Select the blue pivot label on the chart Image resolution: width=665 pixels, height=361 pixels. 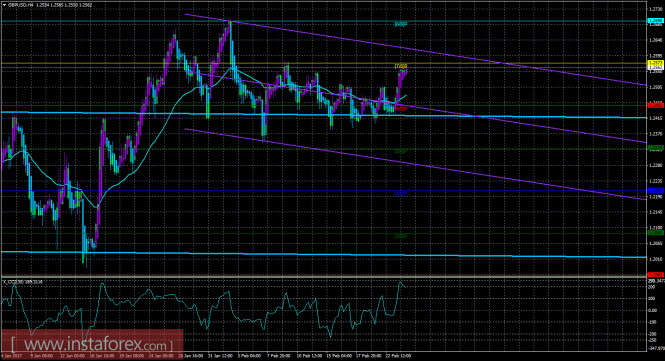coord(401,194)
